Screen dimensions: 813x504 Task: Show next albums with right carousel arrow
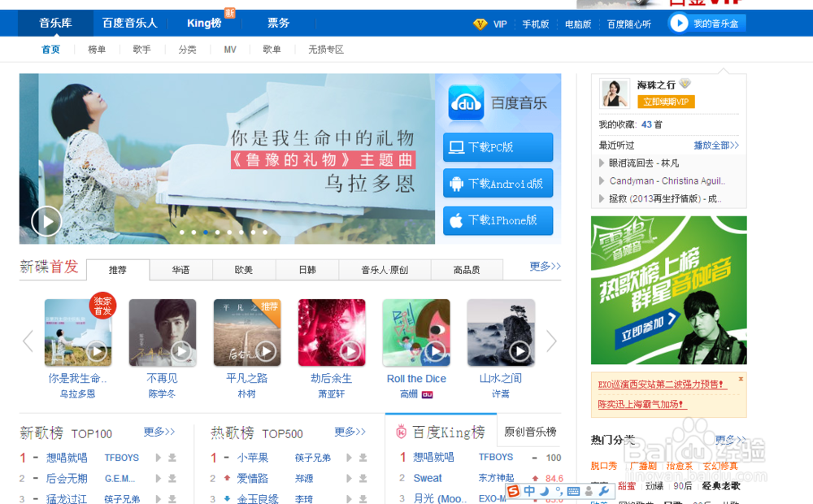coord(551,341)
